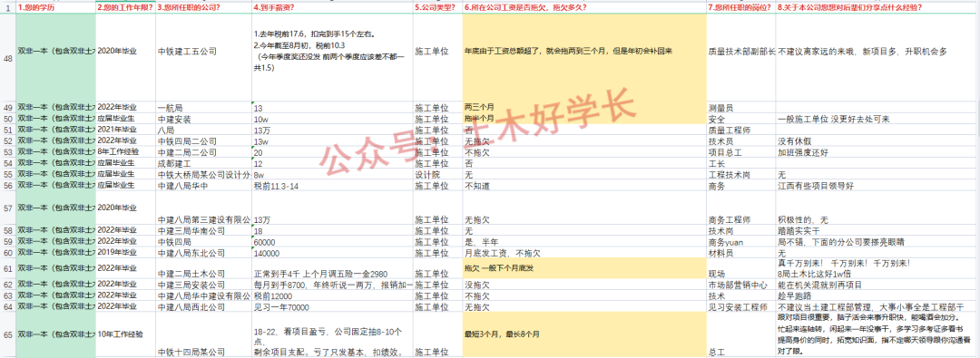This screenshot has height=358, width=980.
Task: Click cell '趁早跑路' in experience column
Action: 877,295
